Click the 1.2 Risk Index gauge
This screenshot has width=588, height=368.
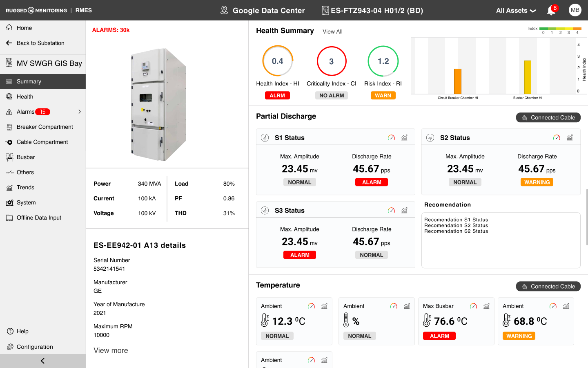pyautogui.click(x=383, y=61)
